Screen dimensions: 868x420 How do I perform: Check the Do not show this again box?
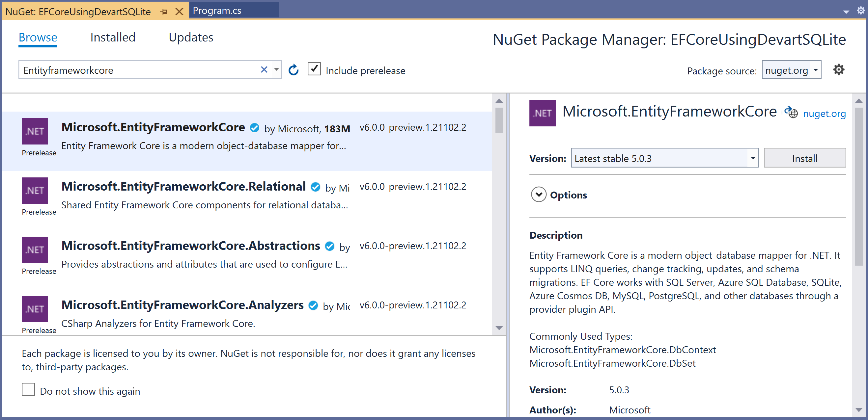[x=28, y=390]
